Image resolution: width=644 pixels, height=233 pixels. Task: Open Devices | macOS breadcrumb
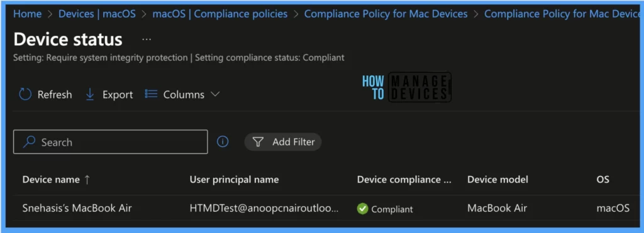point(97,14)
